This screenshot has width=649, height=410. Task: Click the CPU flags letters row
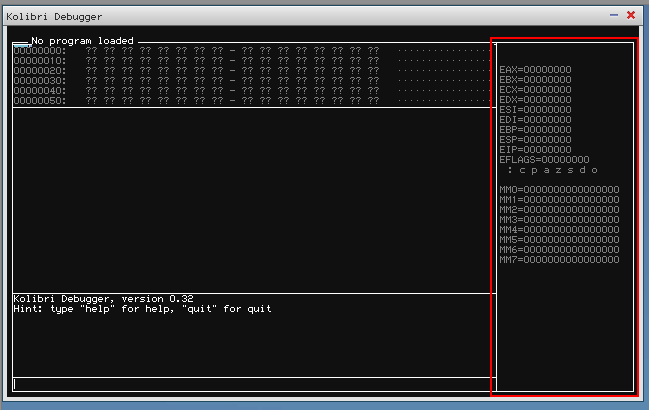pos(553,170)
